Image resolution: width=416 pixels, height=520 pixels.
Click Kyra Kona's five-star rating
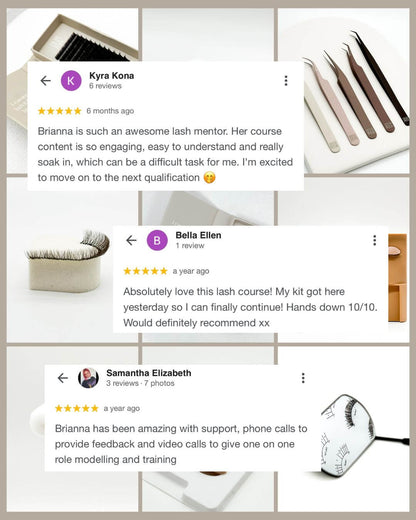(x=60, y=111)
